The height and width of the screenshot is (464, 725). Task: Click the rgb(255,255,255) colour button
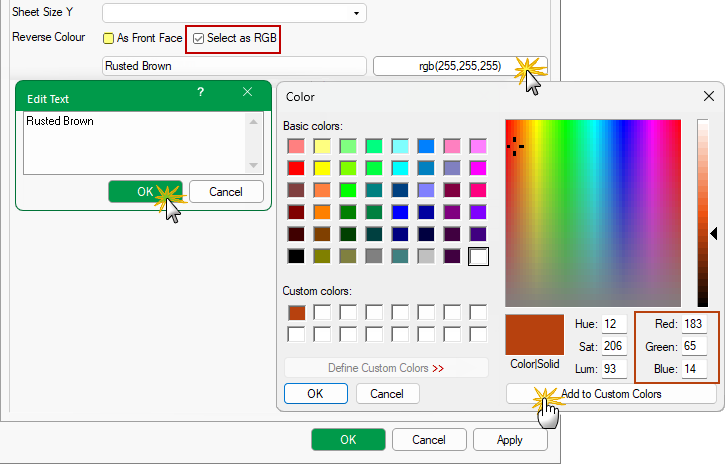pos(460,66)
